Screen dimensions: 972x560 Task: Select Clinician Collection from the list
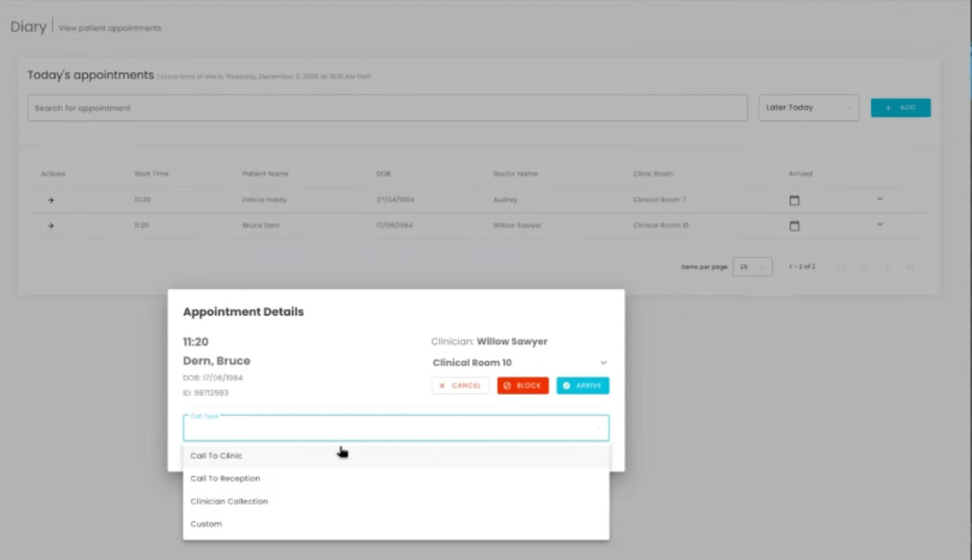tap(229, 501)
